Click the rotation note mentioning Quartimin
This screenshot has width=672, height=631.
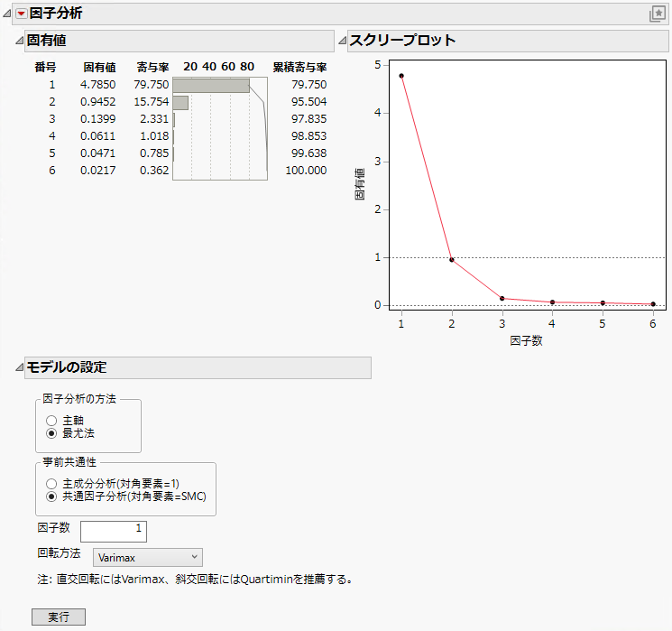tap(195, 580)
